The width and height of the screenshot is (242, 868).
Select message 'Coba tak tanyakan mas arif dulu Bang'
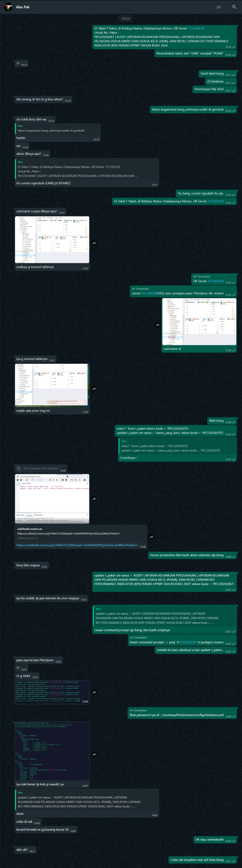(x=203, y=860)
